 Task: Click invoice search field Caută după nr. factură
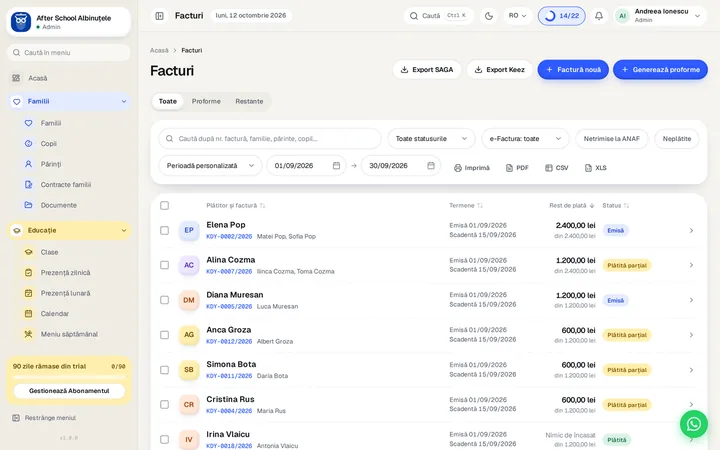tap(270, 139)
